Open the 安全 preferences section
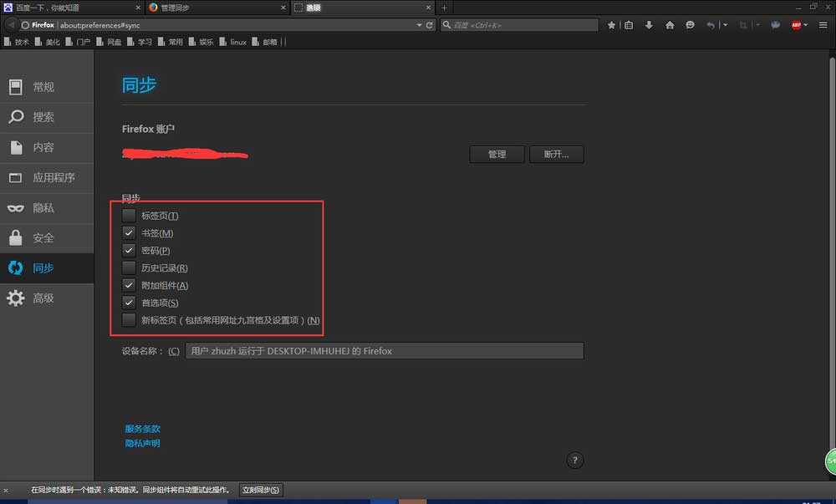The height and width of the screenshot is (504, 836). [x=47, y=237]
